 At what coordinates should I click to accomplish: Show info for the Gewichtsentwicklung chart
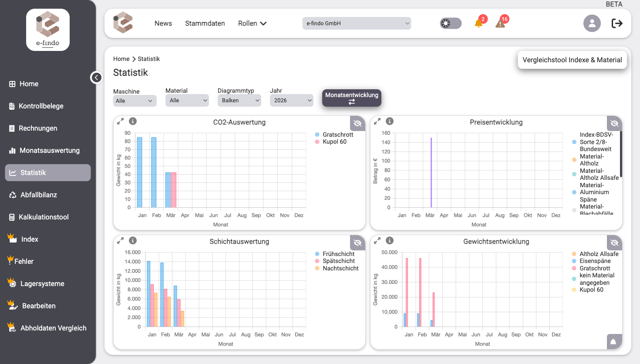(x=390, y=241)
